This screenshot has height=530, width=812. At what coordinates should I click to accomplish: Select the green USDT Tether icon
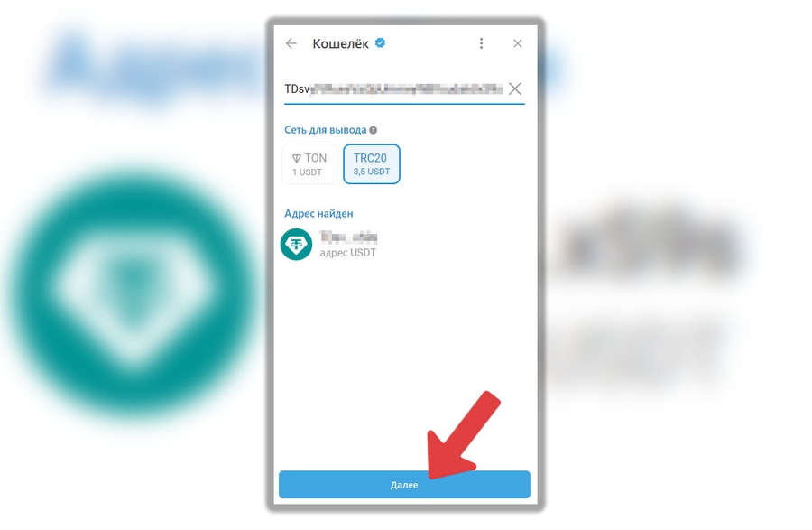(x=296, y=244)
